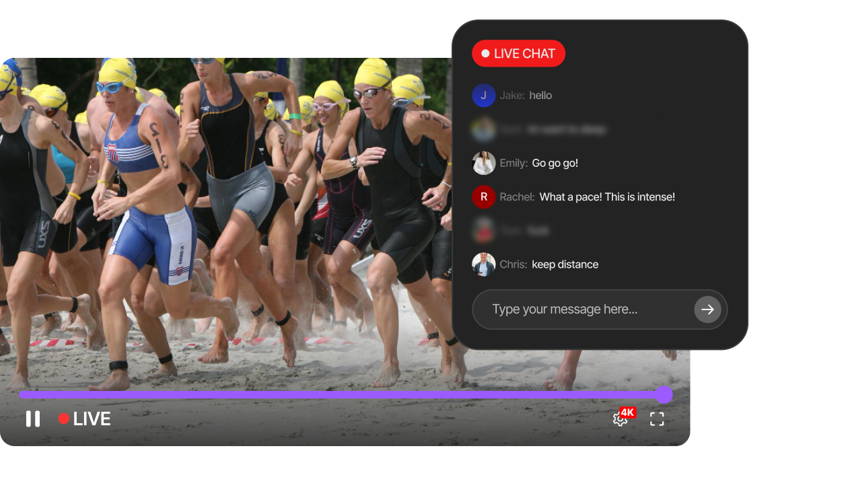Click Chris's "keep distance" message

pyautogui.click(x=565, y=264)
